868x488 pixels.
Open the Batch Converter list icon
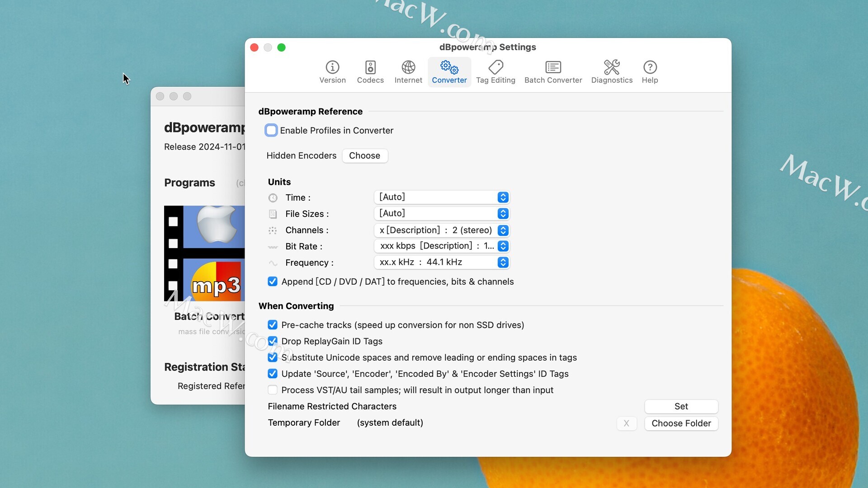(x=553, y=67)
